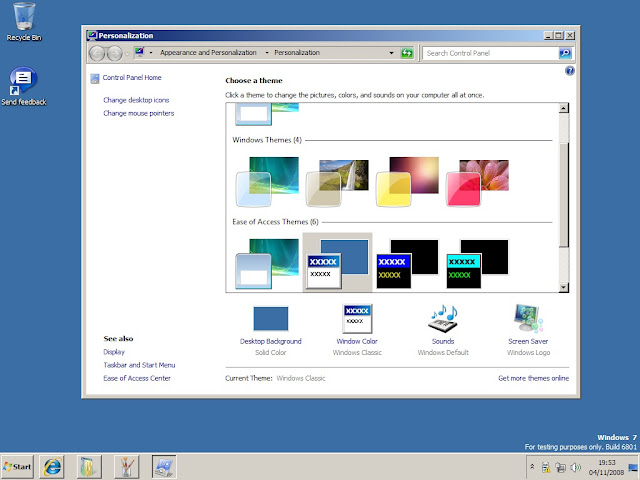640x480 pixels.
Task: Click the Desktop Background blue swatch icon
Action: coord(271,319)
